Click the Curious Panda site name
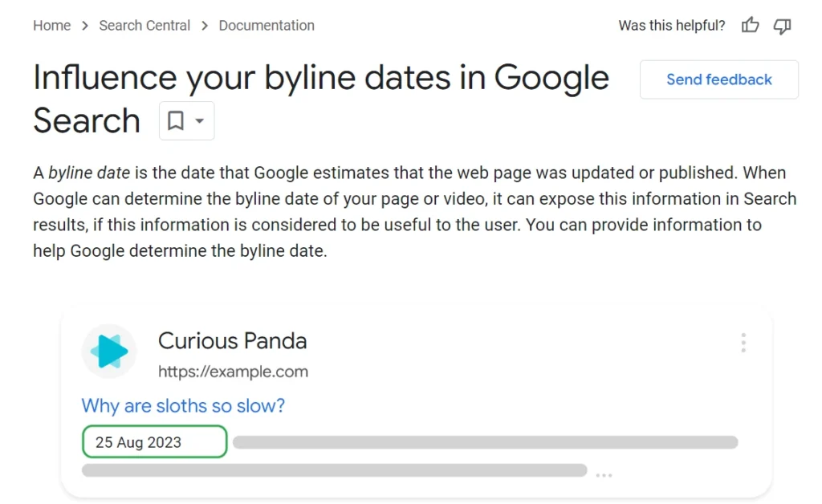Screen dimensions: 822x504 [x=232, y=340]
